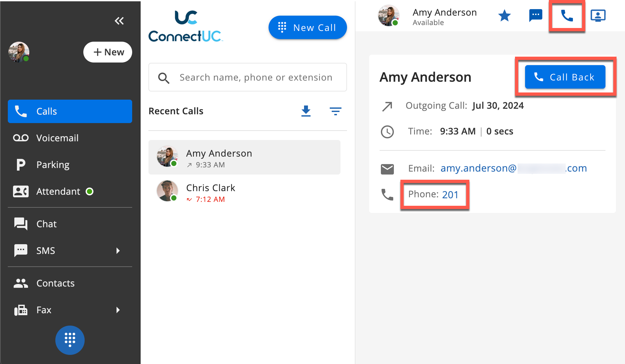Viewport: 625px width, 364px height.
Task: Click phone extension 201 link
Action: [x=450, y=195]
